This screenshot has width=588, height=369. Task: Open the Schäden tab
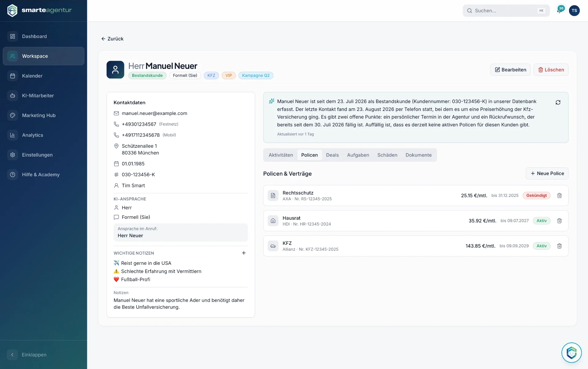pyautogui.click(x=387, y=155)
